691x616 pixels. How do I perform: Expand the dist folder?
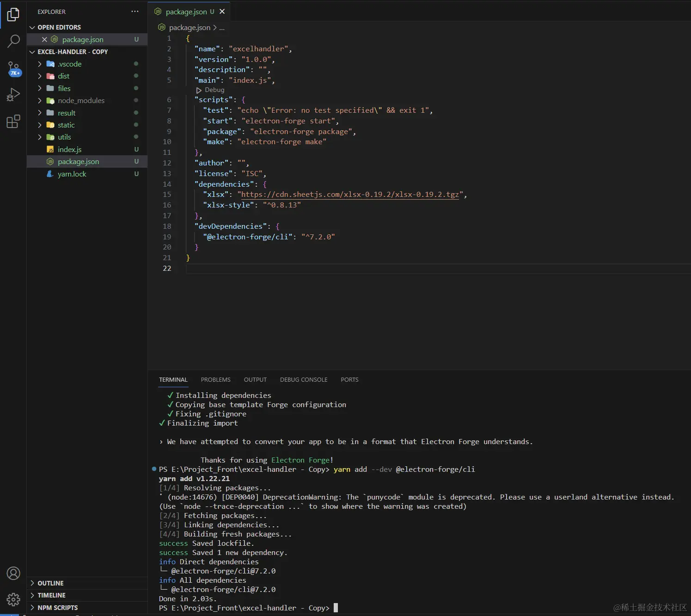[x=40, y=76]
